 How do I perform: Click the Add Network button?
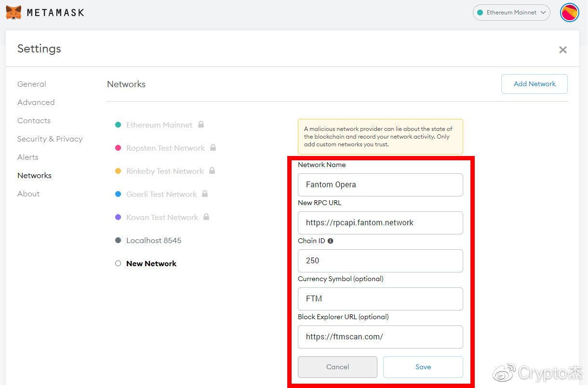(x=535, y=84)
